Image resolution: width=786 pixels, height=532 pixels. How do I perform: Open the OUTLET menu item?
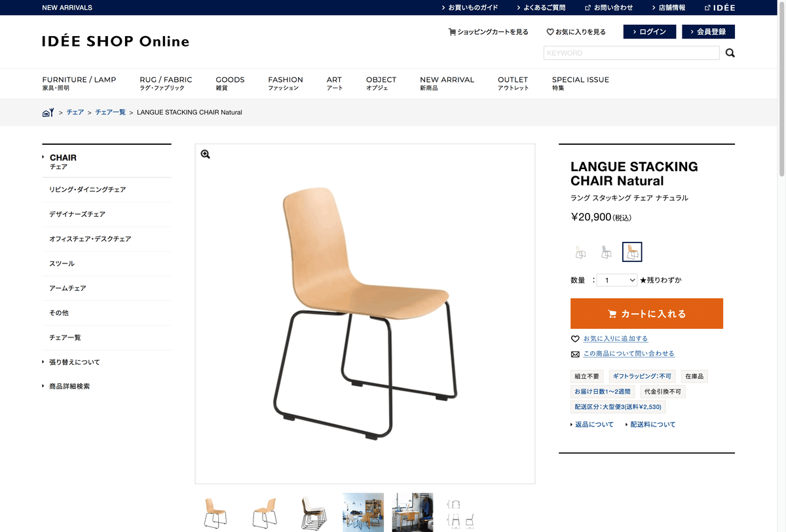click(513, 83)
